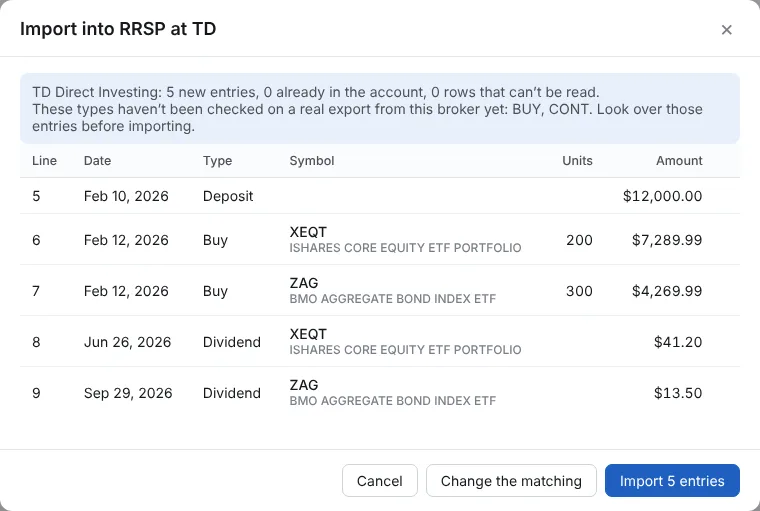
Task: Select the XEQT symbol in the Buy row
Action: tap(308, 232)
